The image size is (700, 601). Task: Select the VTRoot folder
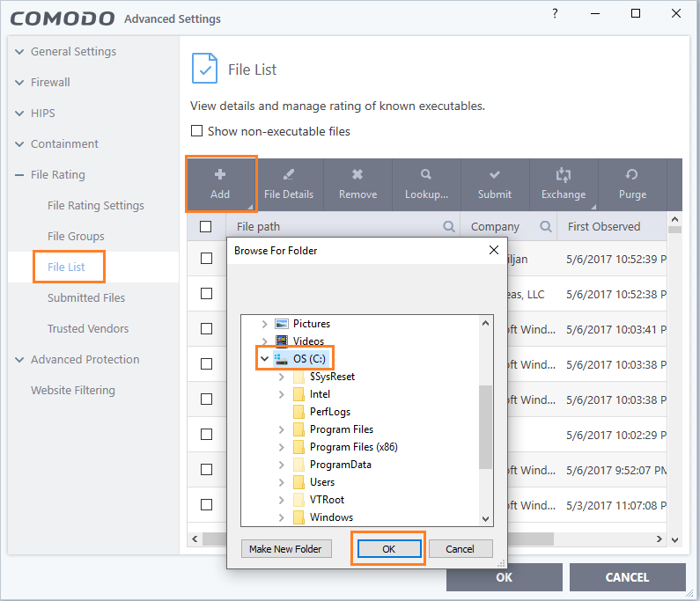[327, 500]
